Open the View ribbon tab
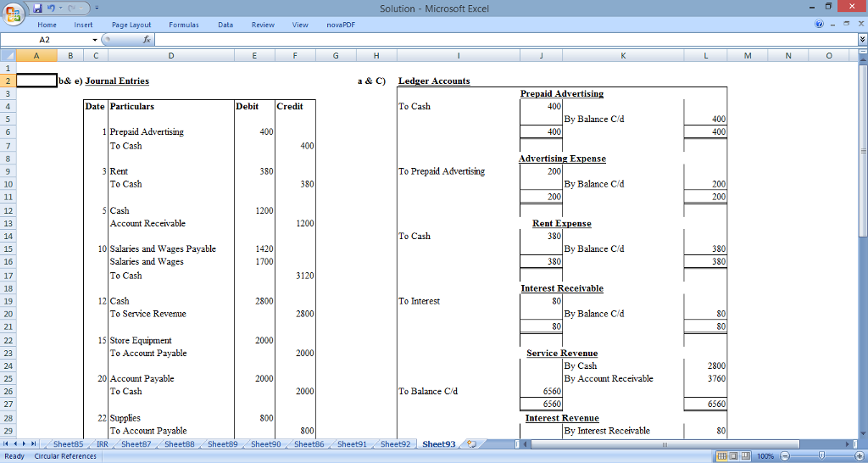868x463 pixels. 300,25
